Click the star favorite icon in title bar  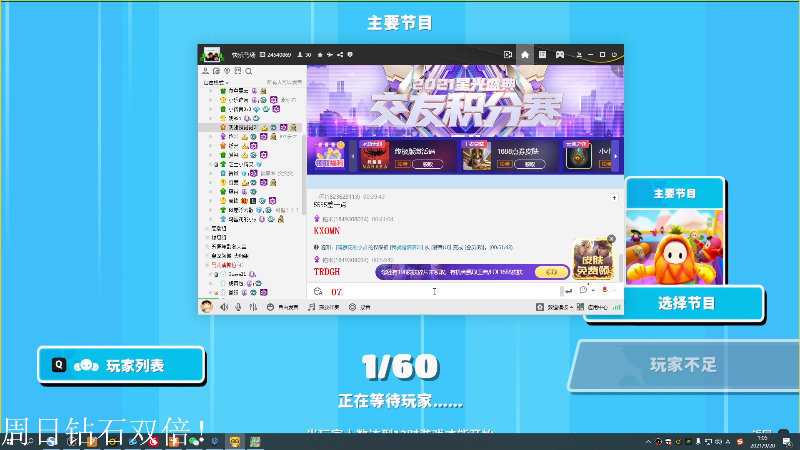[320, 55]
